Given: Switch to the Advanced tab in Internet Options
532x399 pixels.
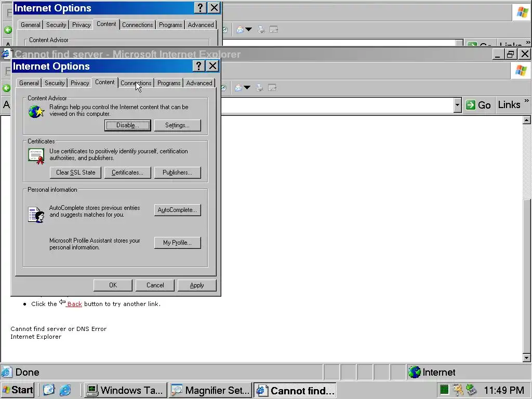Looking at the screenshot, I should (199, 83).
